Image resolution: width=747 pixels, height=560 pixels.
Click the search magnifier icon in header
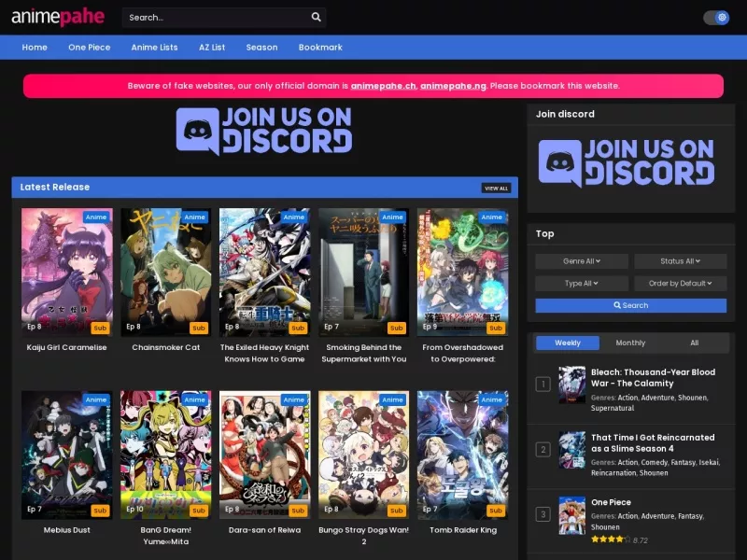pyautogui.click(x=316, y=17)
